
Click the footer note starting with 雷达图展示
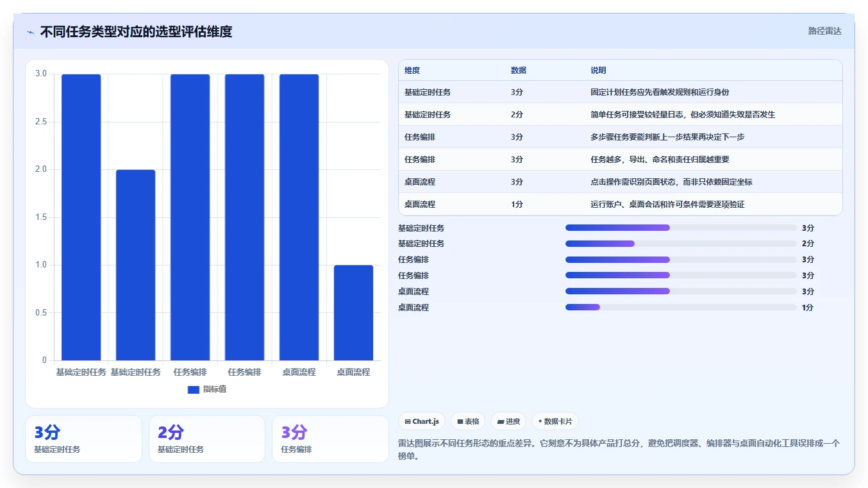(619, 449)
